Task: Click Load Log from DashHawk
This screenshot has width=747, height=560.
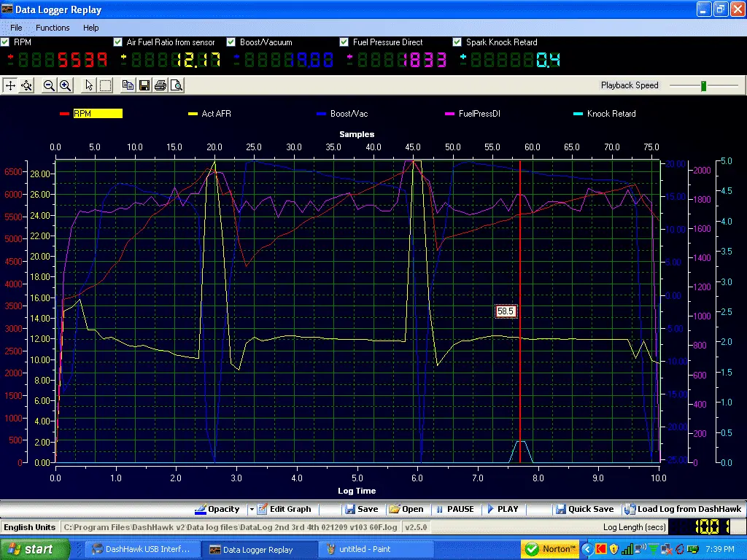Action: tap(683, 509)
